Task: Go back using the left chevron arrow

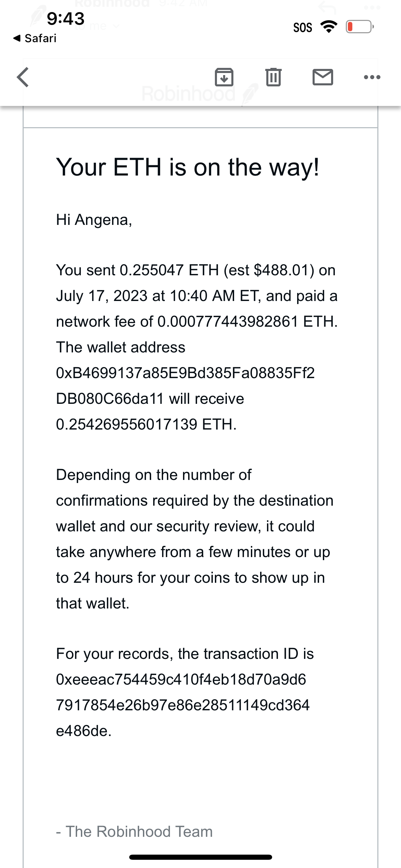Action: 23,77
